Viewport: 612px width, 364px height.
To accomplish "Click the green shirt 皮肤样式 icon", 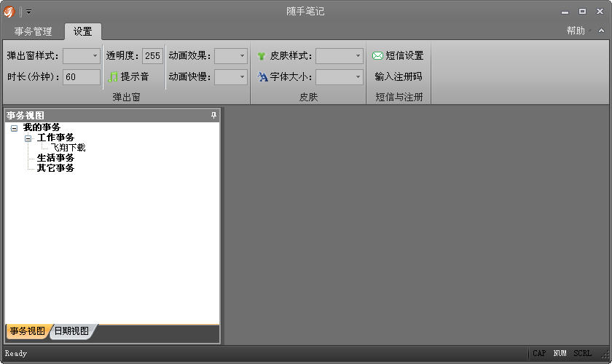I will tap(262, 56).
